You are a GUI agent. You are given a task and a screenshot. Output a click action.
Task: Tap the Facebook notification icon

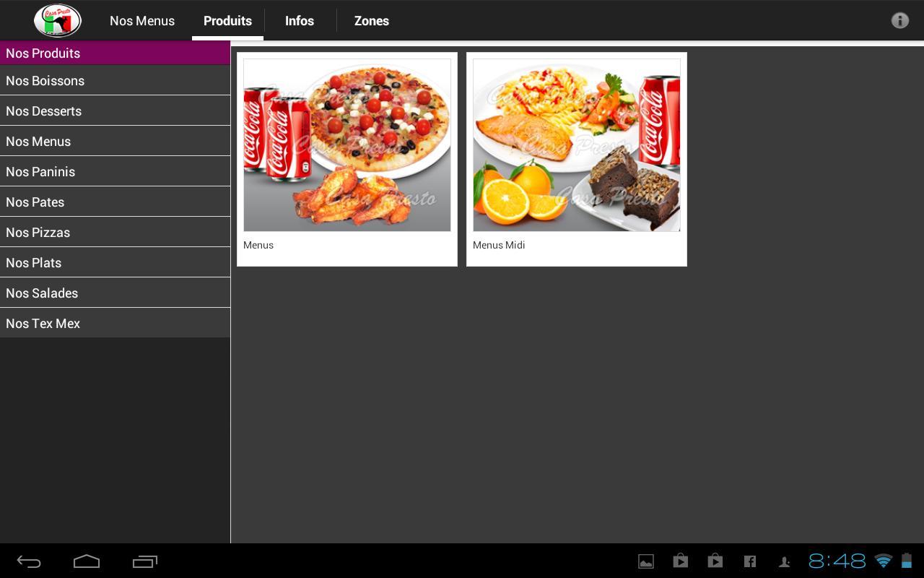coord(750,561)
